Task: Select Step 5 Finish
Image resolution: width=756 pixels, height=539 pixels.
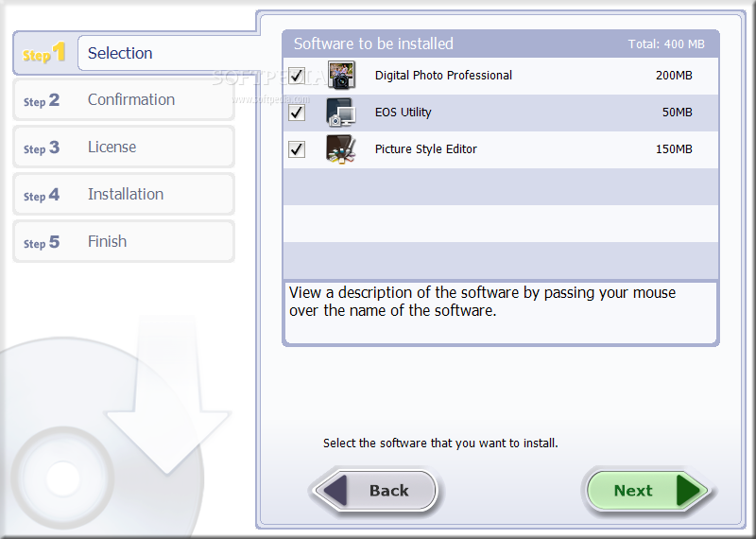Action: click(124, 242)
